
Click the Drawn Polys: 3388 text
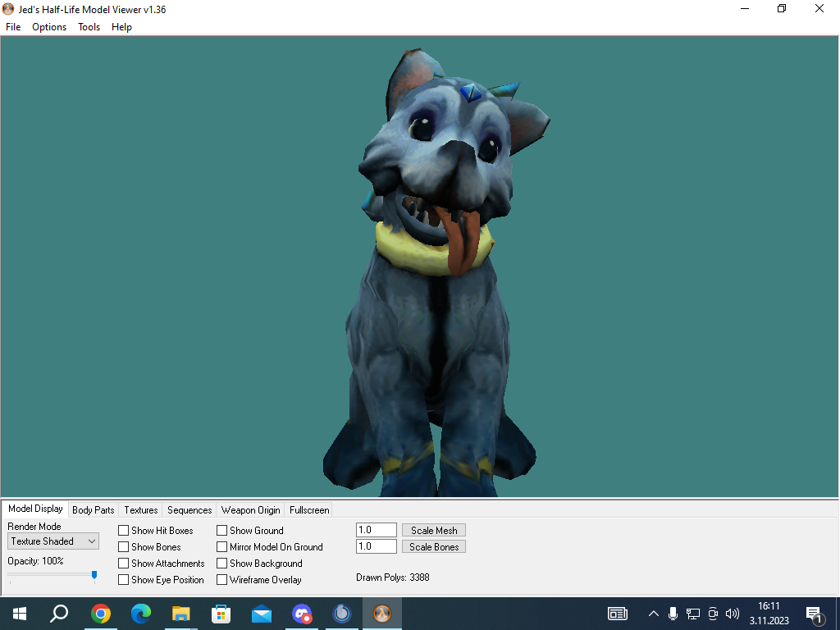[393, 577]
